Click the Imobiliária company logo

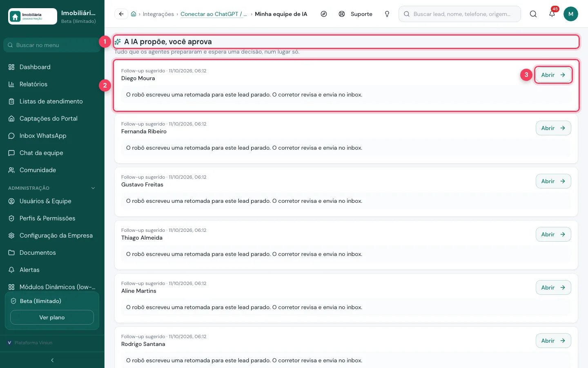33,16
